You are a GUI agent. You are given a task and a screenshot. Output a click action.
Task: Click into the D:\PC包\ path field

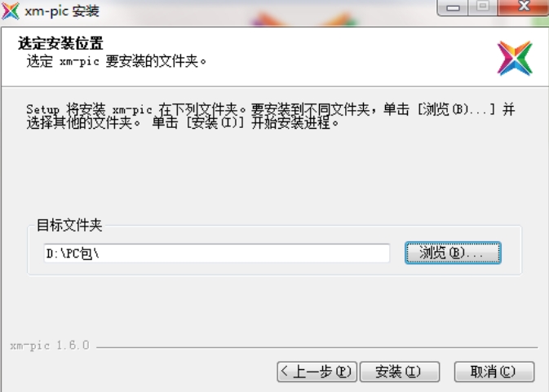coord(217,253)
